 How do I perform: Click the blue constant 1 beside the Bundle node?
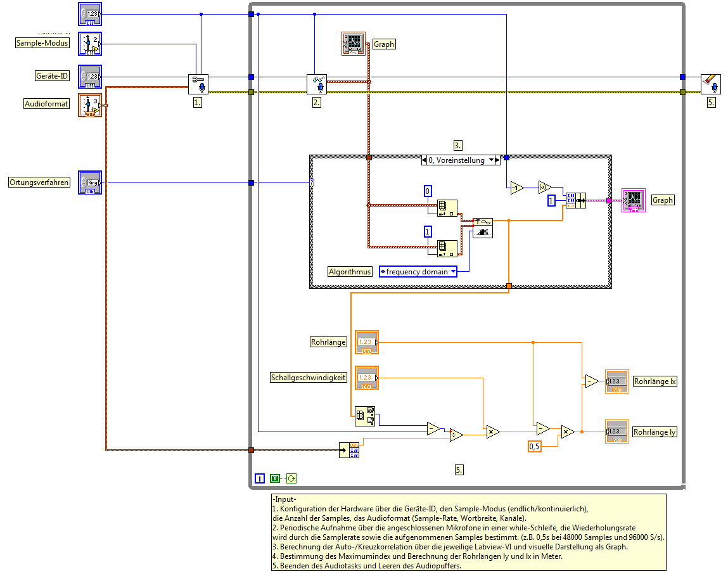[551, 201]
